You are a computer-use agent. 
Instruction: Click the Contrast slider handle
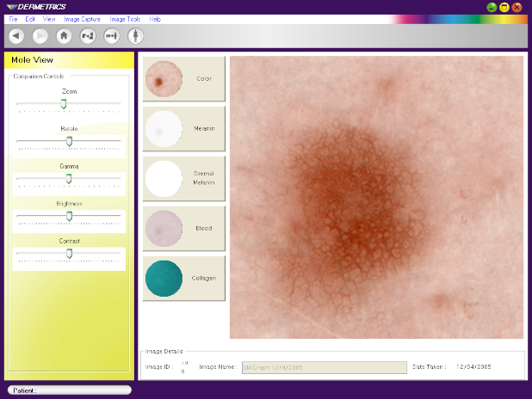(70, 254)
